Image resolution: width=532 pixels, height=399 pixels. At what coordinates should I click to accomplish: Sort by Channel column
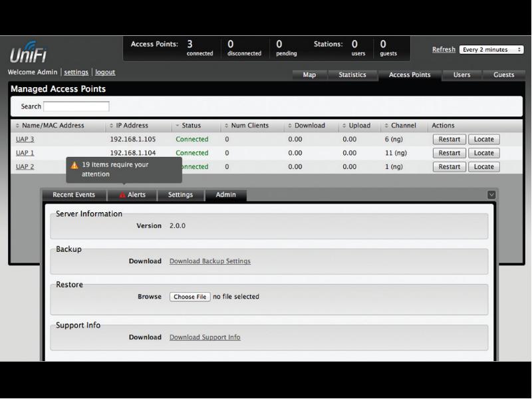coord(400,126)
